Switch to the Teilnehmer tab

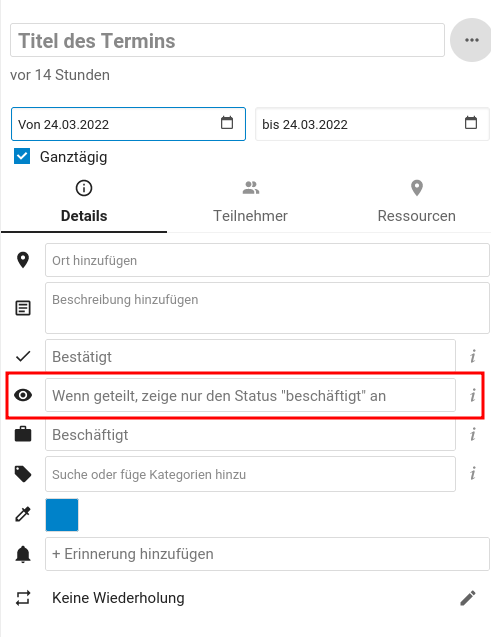pyautogui.click(x=251, y=202)
